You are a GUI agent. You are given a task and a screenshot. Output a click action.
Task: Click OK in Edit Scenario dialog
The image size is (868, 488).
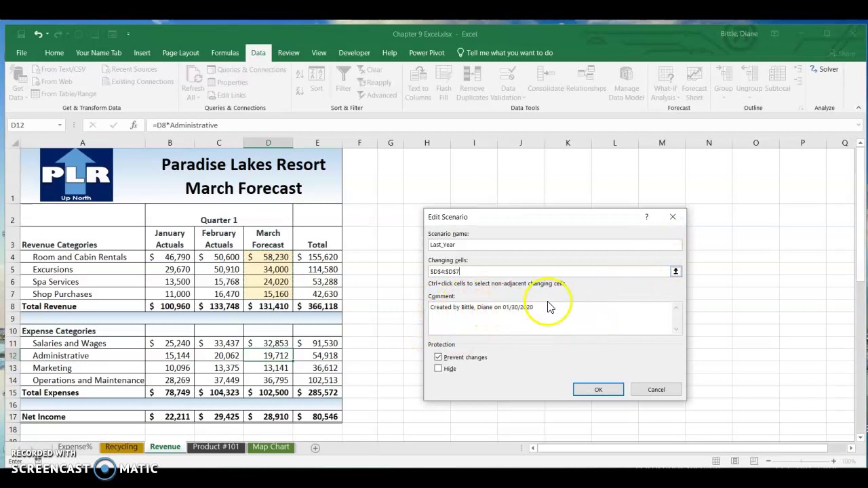(598, 390)
